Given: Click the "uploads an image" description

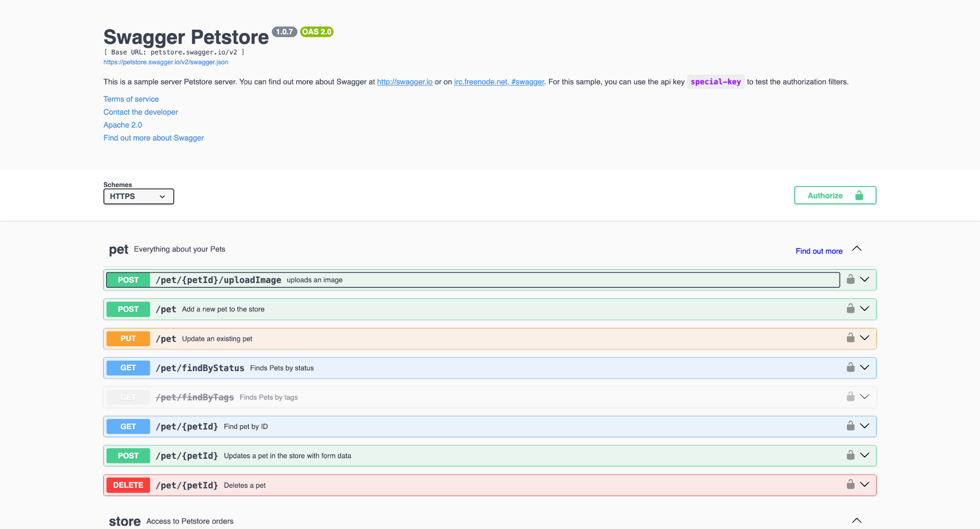Looking at the screenshot, I should pos(315,280).
